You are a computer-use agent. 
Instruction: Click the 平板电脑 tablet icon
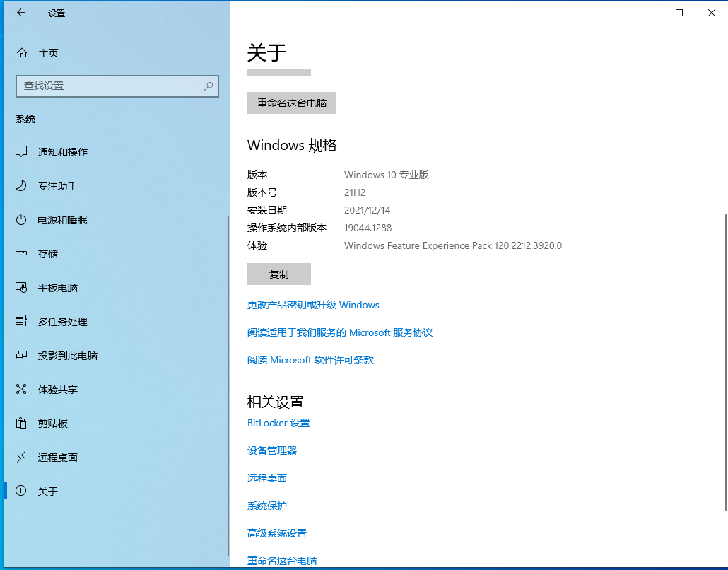point(21,288)
